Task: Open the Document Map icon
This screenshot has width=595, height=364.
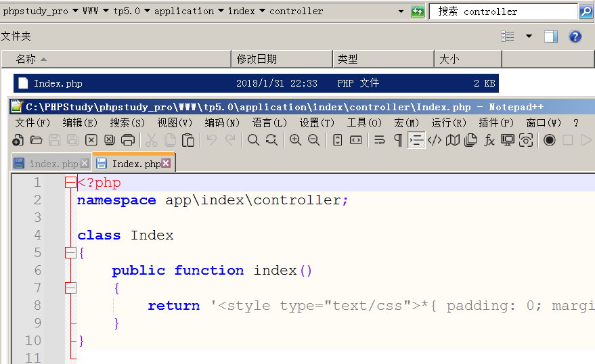Action: click(453, 140)
